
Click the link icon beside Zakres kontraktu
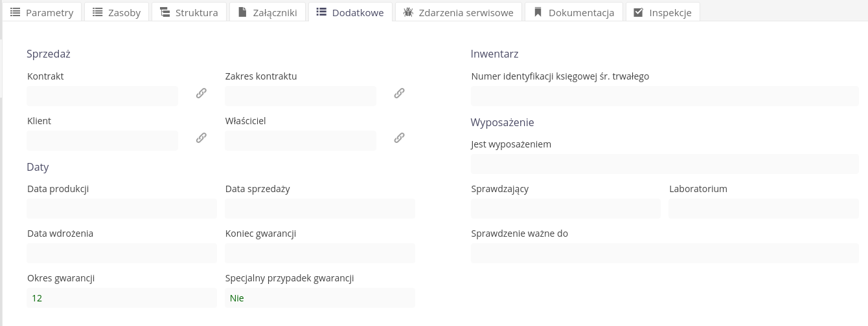point(399,93)
